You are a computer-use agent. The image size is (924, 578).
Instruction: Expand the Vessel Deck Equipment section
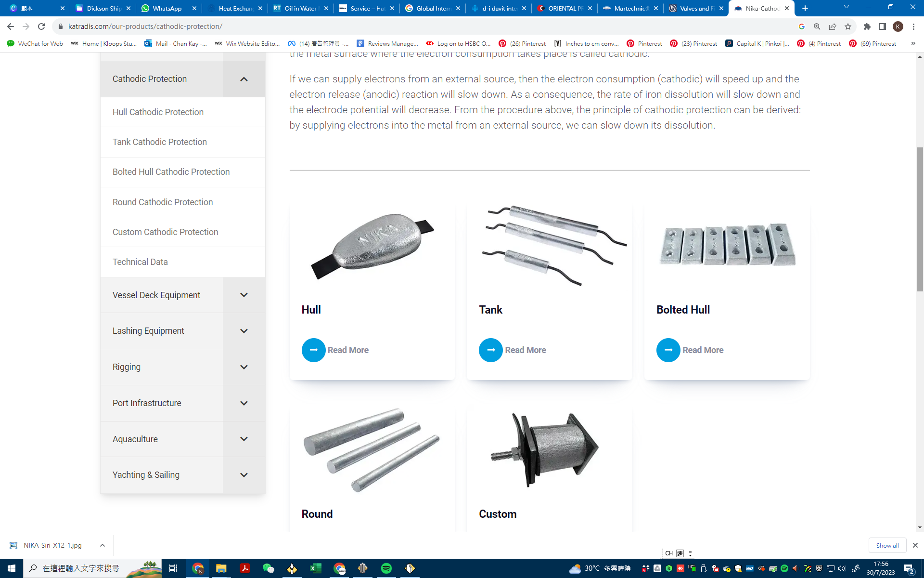(x=244, y=295)
